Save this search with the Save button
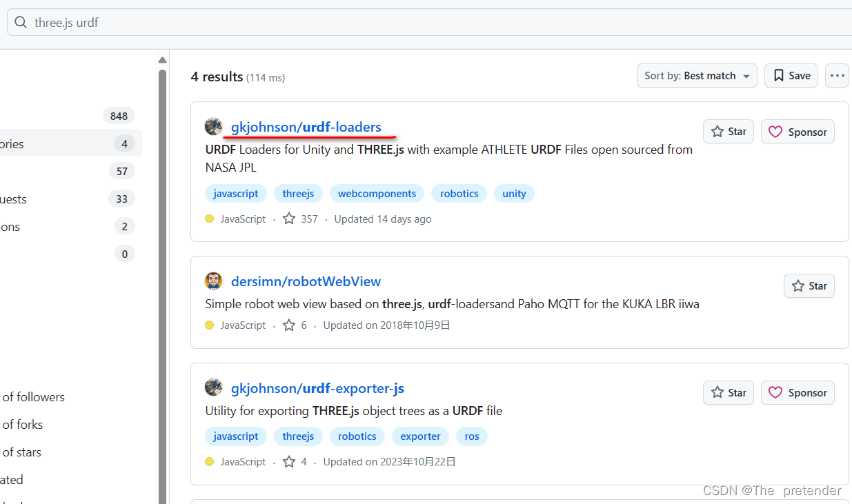Image resolution: width=852 pixels, height=504 pixels. (x=791, y=76)
